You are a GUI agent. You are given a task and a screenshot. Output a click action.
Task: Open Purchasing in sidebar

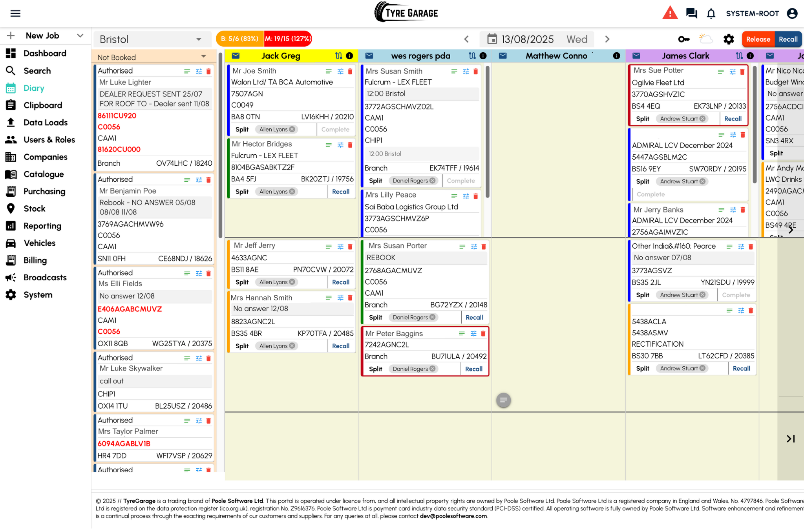(x=44, y=192)
